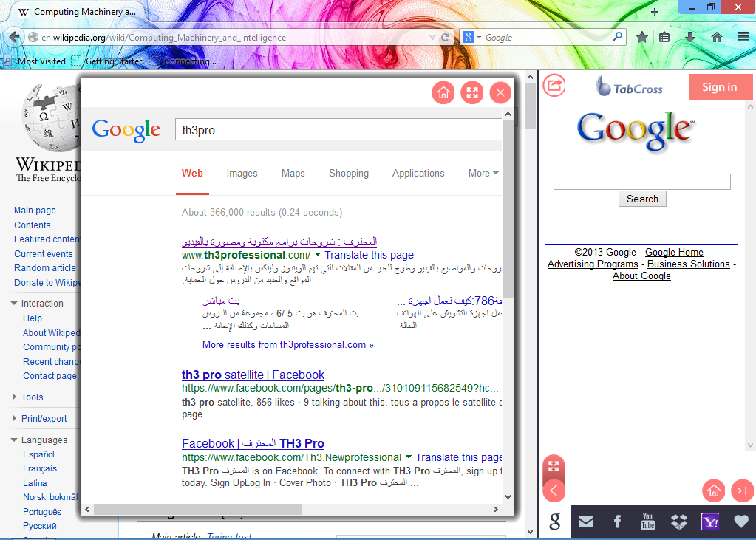Click Español language link
The height and width of the screenshot is (540, 756).
(38, 454)
